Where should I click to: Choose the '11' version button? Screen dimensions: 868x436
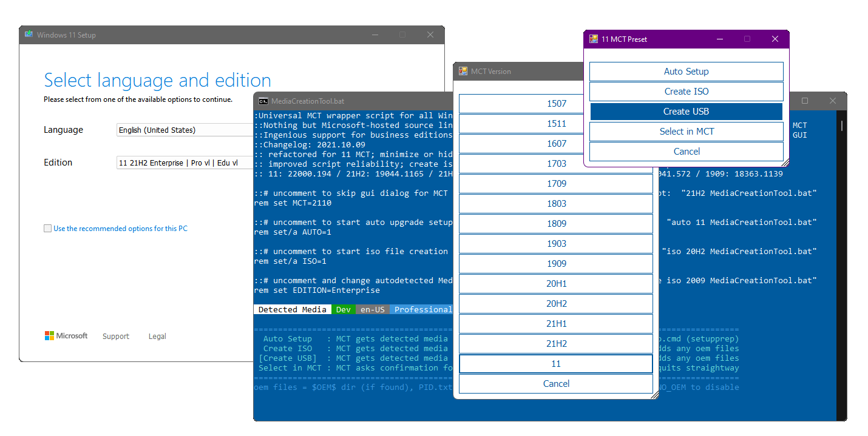(556, 363)
